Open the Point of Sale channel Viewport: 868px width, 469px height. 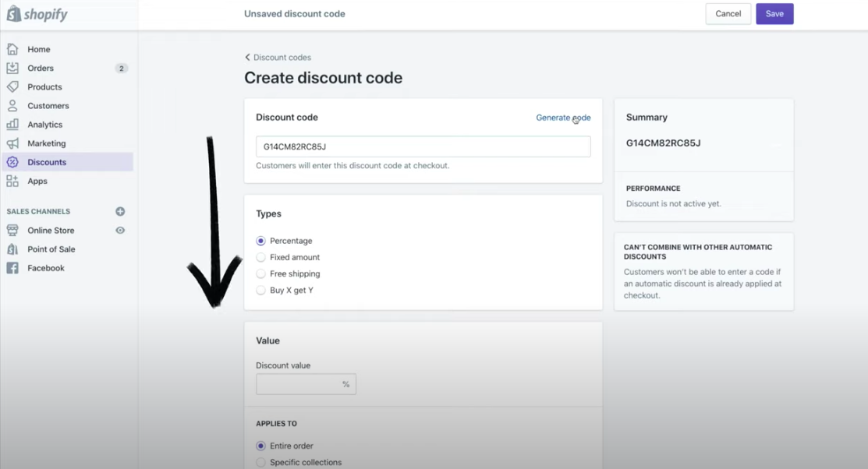(x=51, y=249)
